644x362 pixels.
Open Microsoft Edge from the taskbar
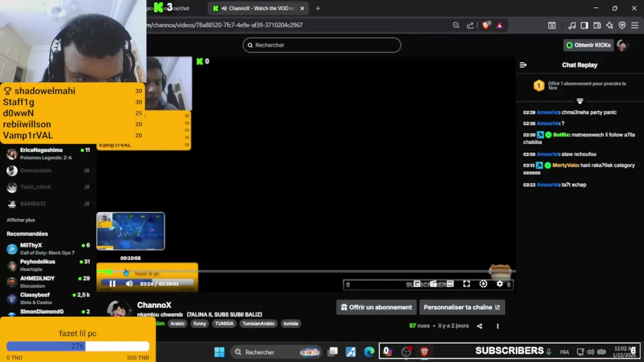click(369, 352)
